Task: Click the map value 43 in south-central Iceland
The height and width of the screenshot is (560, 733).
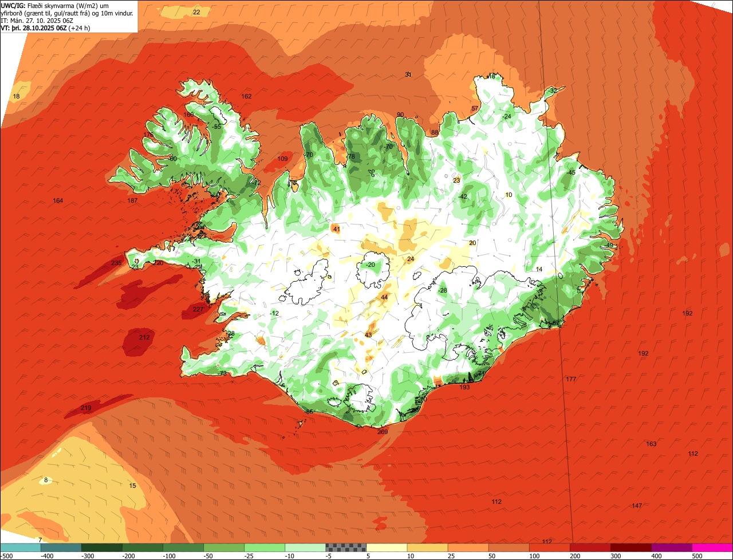Action: (368, 335)
